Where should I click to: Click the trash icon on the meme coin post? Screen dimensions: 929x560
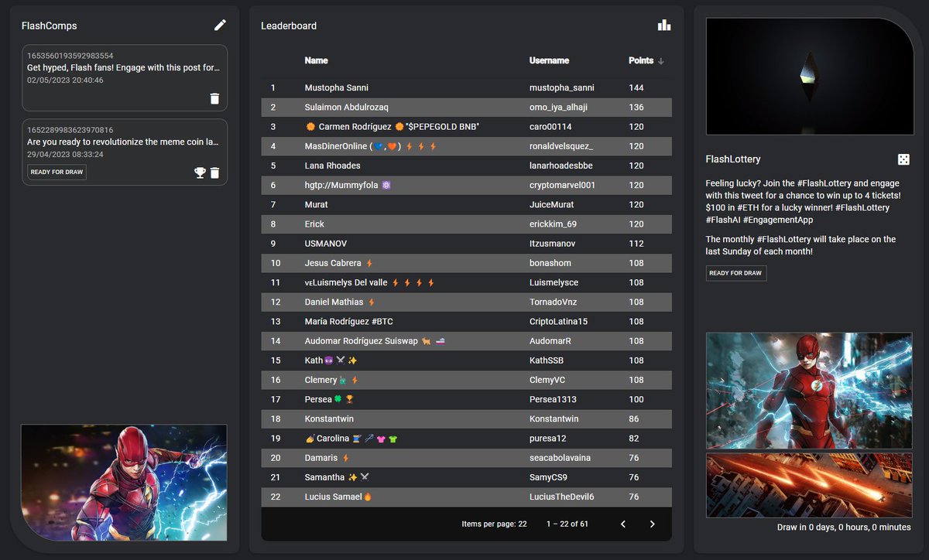[x=215, y=173]
